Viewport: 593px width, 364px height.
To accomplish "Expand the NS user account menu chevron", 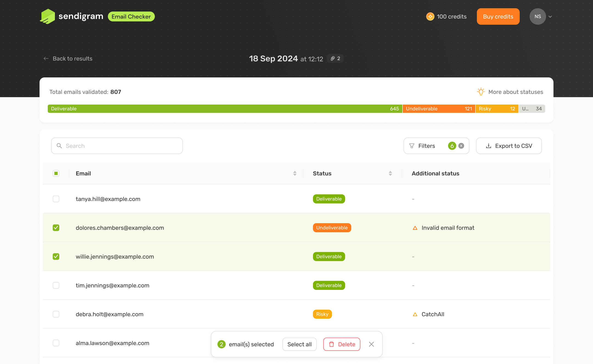I will click(550, 16).
